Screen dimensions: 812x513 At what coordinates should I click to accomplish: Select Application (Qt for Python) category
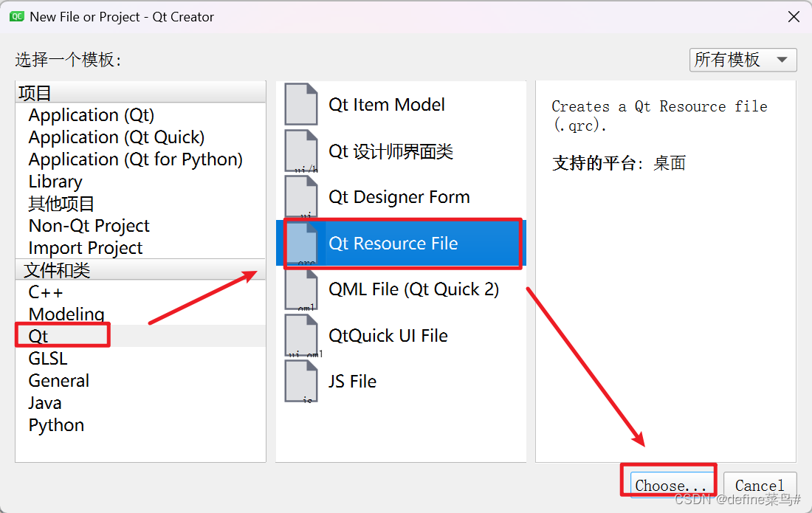(x=140, y=159)
